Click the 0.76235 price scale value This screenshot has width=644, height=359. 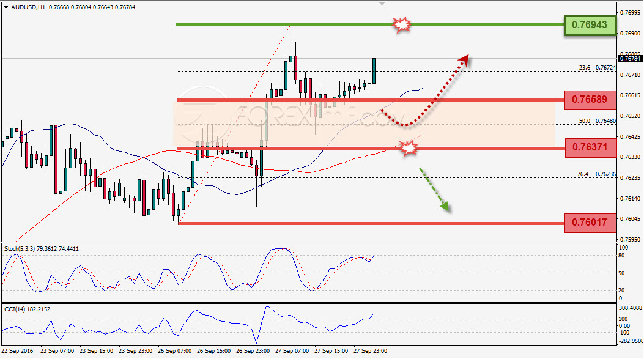point(631,177)
